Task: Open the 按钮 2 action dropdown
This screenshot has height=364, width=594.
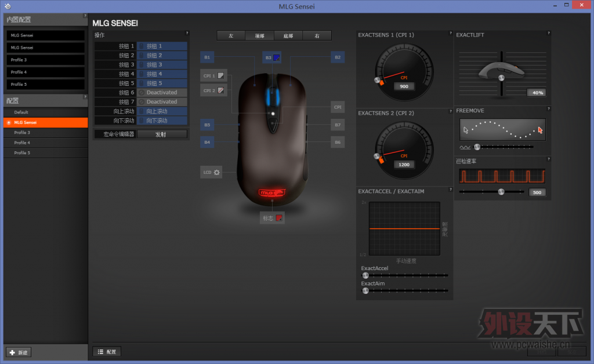Action: pos(162,55)
